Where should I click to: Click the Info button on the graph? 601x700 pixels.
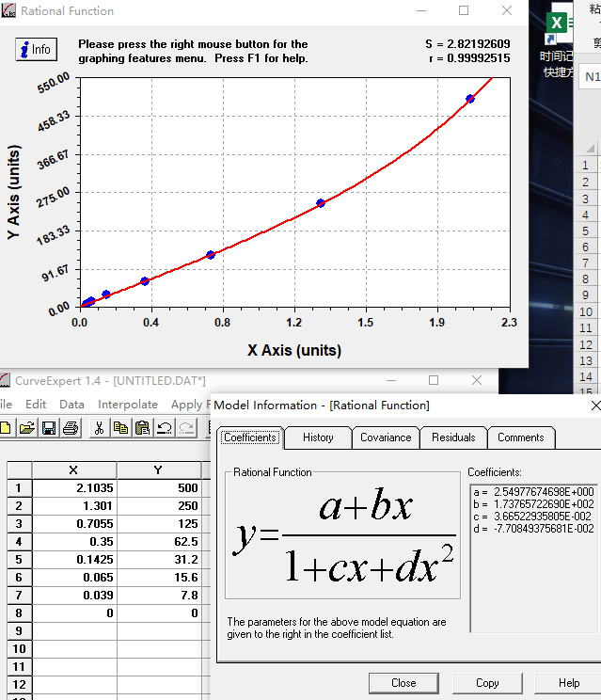point(36,50)
